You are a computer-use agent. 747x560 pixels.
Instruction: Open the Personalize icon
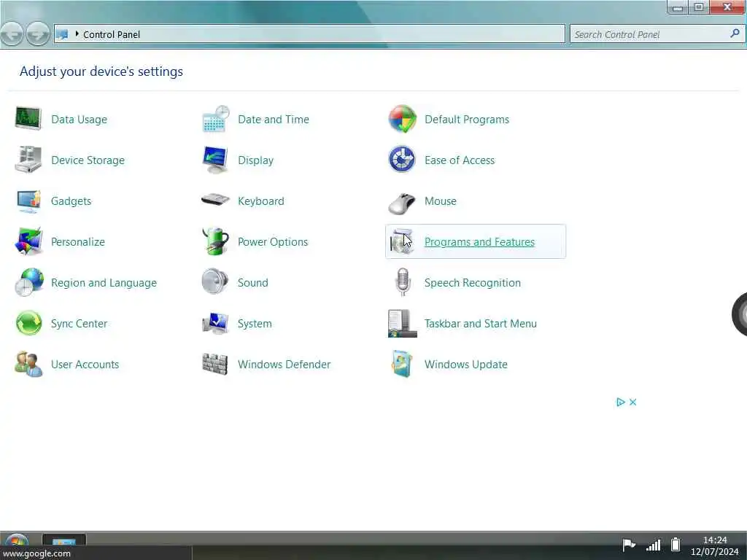tap(28, 241)
